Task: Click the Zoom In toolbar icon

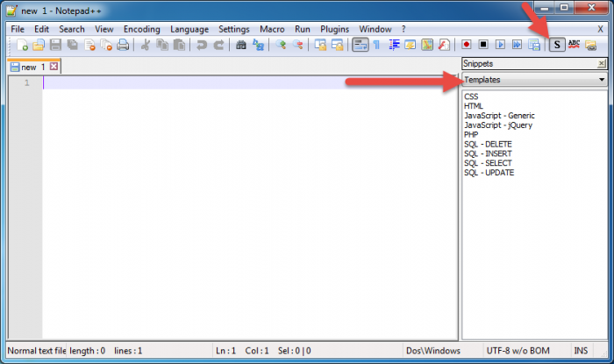Action: [x=281, y=45]
